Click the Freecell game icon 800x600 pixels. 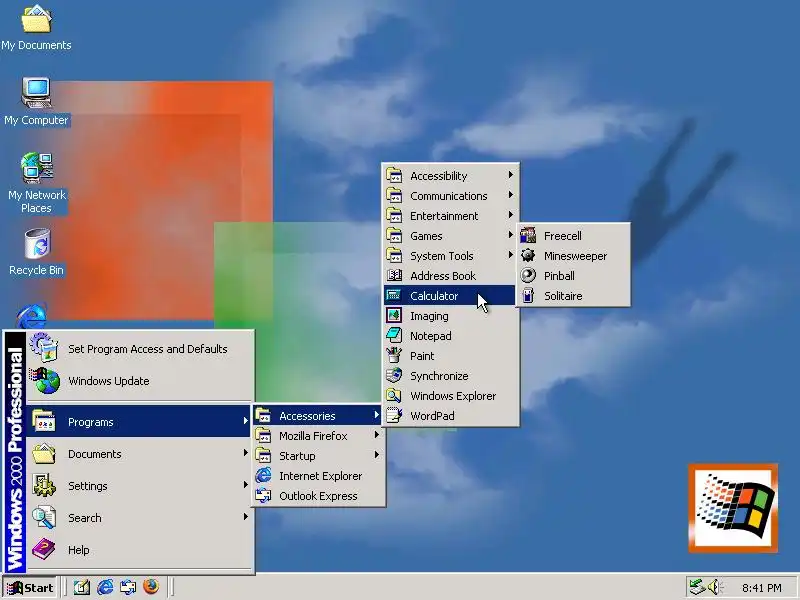coord(528,236)
